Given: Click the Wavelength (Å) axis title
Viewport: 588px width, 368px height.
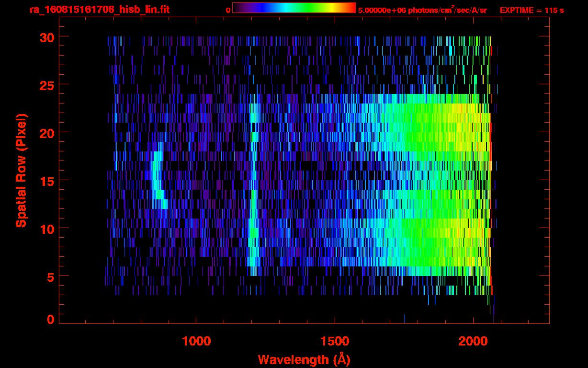Looking at the screenshot, I should pos(304,359).
